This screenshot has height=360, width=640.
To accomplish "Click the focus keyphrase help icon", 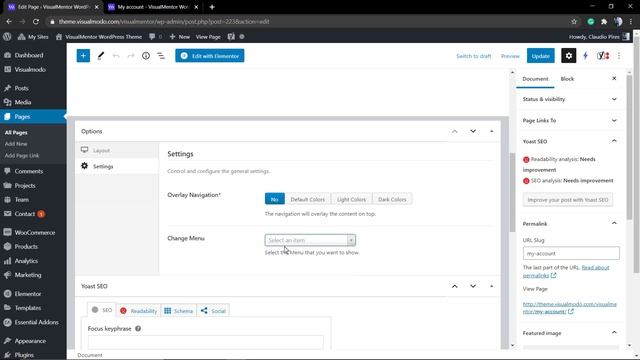I will coord(138,329).
